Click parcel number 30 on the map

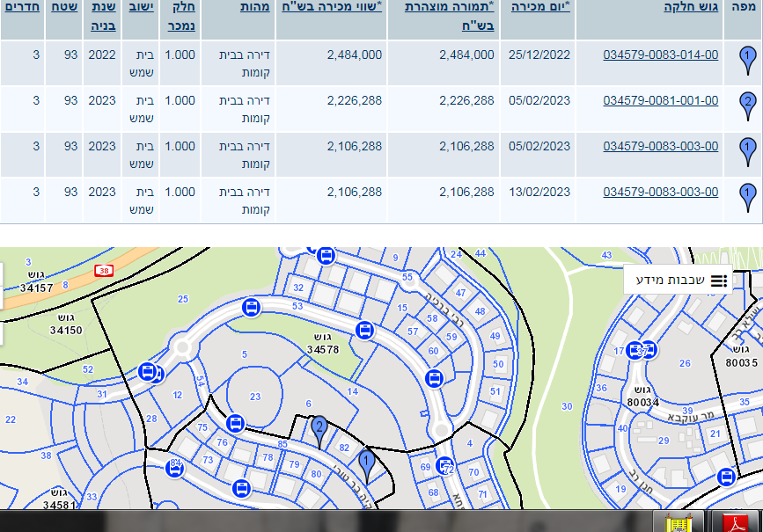coord(567,406)
